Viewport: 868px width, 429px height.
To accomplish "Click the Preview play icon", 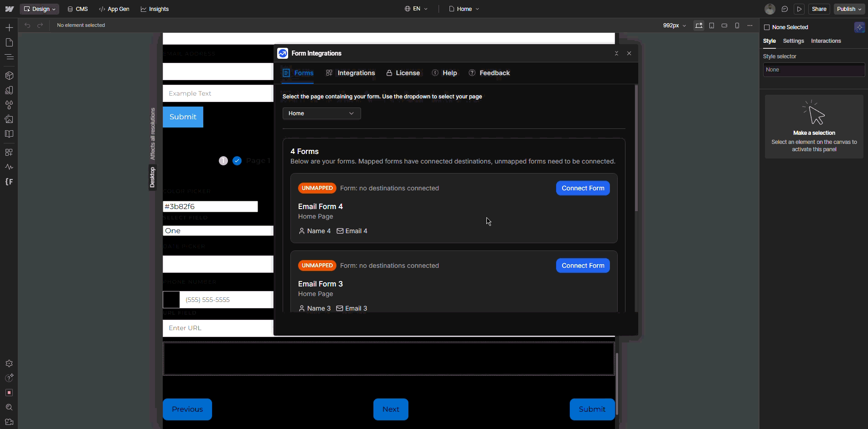I will pos(799,9).
